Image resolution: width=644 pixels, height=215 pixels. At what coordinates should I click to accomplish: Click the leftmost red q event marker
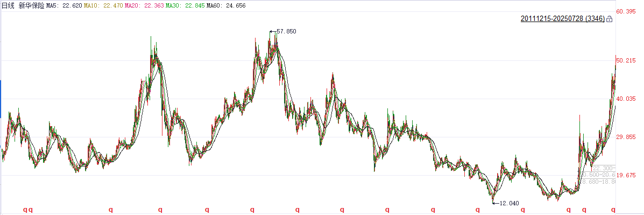25,209
